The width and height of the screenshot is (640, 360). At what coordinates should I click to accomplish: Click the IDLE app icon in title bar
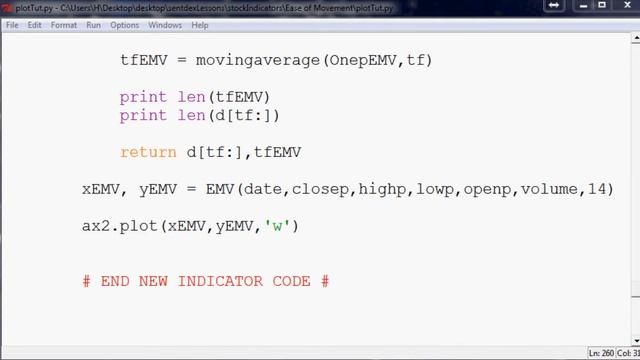[7, 8]
